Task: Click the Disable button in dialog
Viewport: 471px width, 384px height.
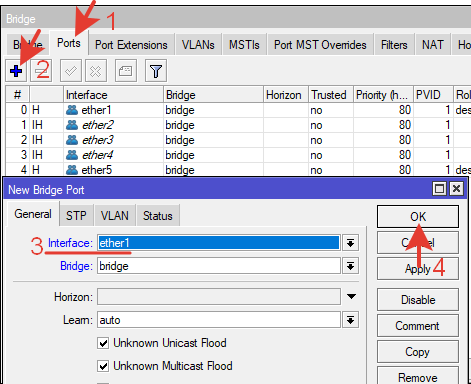Action: [x=418, y=300]
